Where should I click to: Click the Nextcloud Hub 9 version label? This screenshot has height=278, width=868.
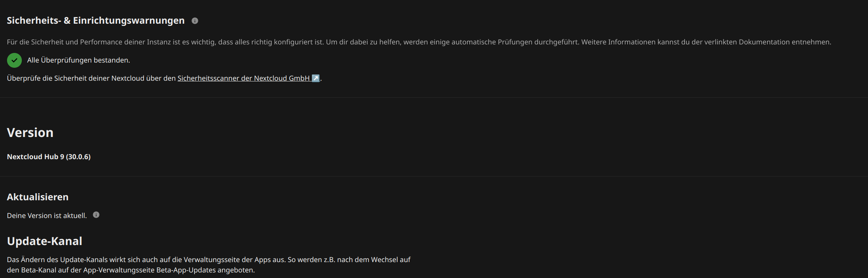tap(49, 157)
